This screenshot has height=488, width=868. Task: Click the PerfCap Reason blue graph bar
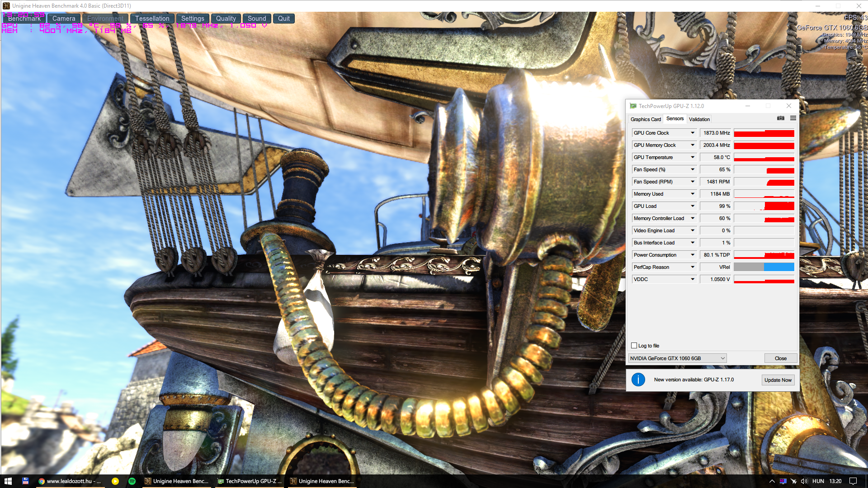(x=779, y=267)
